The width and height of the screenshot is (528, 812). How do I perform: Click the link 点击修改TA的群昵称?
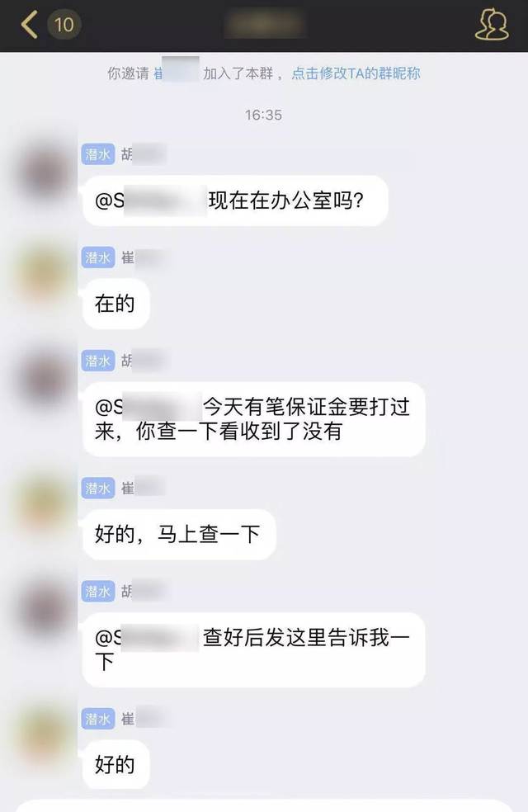tap(356, 73)
